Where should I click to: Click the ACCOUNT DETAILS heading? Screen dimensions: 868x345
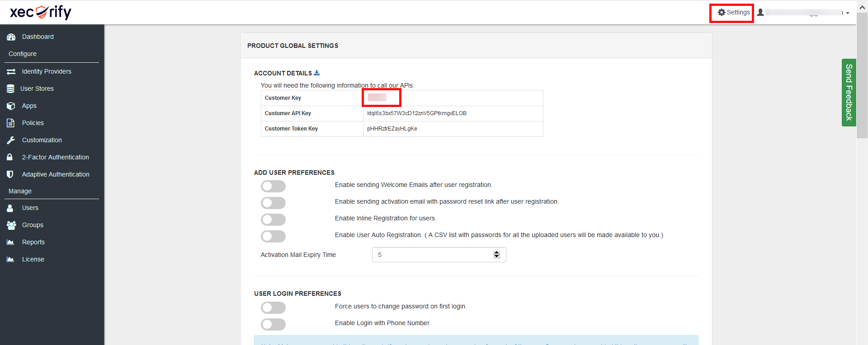point(283,73)
